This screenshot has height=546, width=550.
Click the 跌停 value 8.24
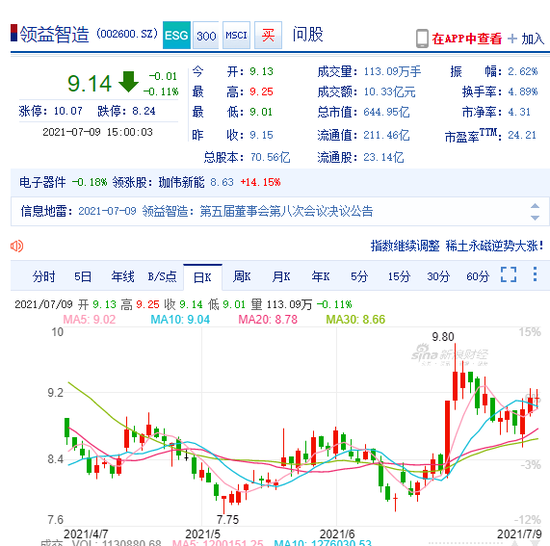(x=143, y=112)
